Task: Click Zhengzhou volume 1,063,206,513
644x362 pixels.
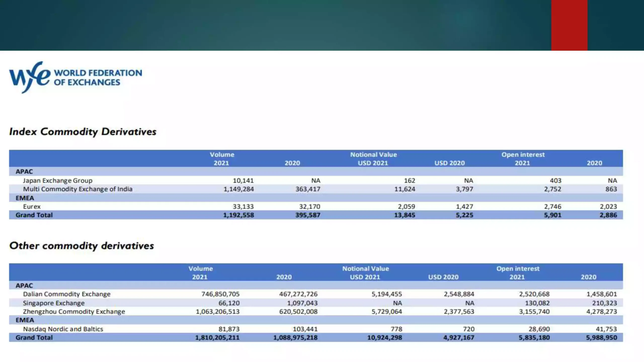Action: tap(218, 312)
